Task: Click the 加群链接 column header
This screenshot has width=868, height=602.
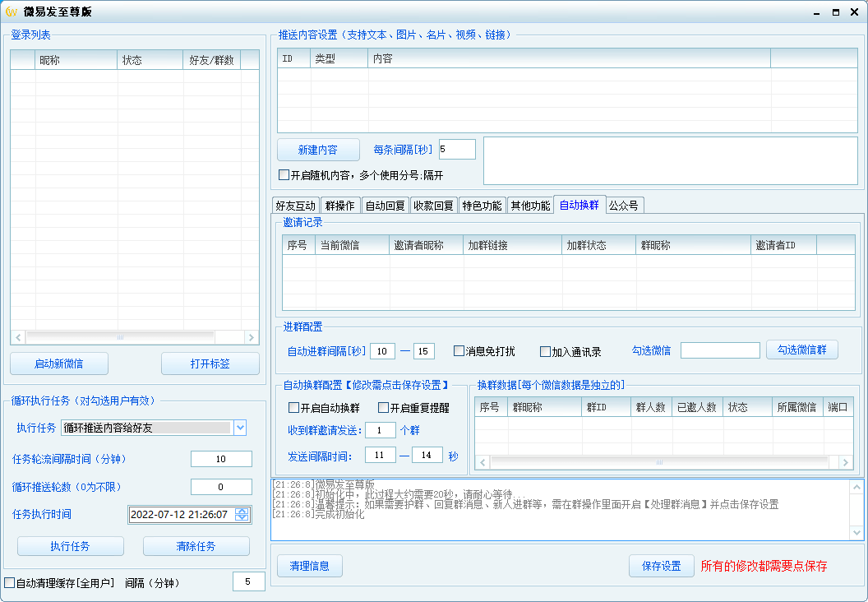Action: tap(512, 245)
